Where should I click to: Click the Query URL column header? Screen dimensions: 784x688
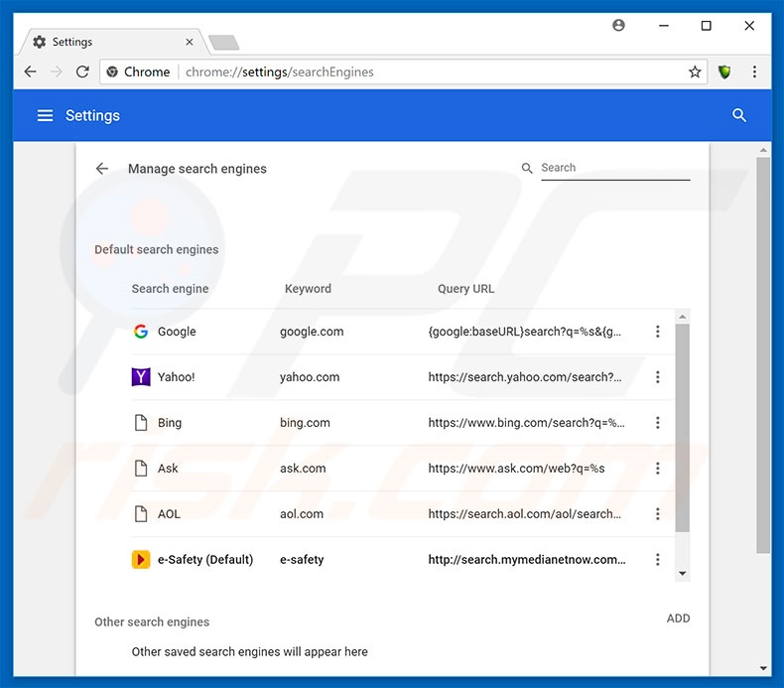pos(465,289)
